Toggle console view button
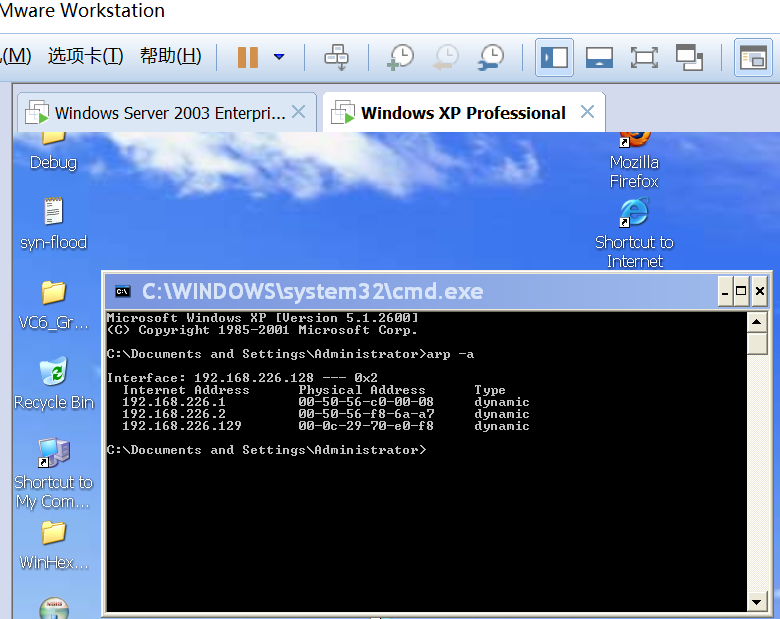The width and height of the screenshot is (780, 619). tap(753, 57)
